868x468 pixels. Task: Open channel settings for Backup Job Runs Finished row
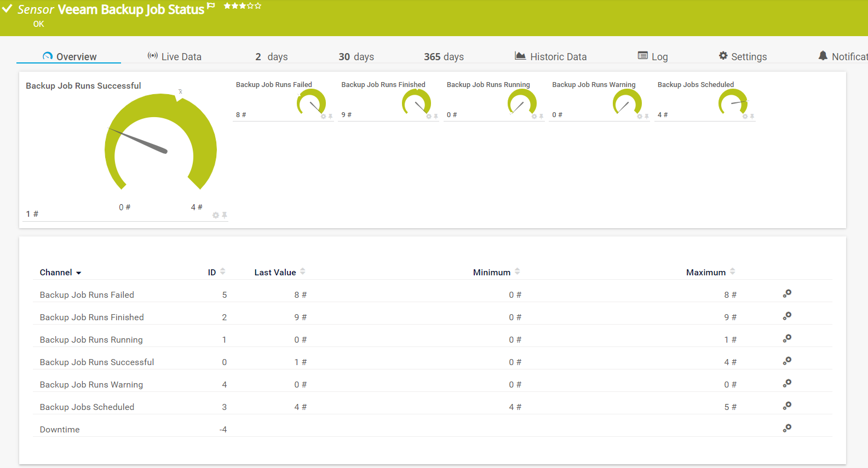[x=787, y=316]
